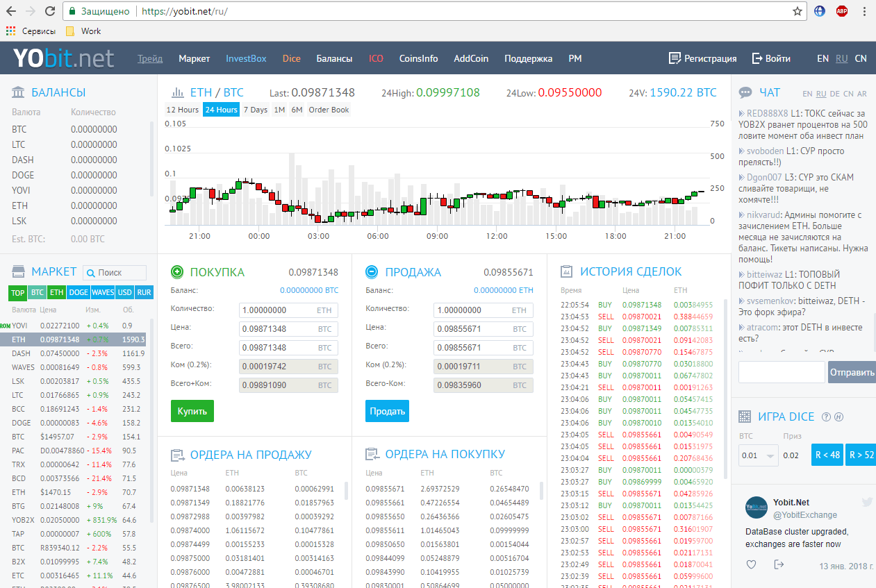Click the browser Back arrow
The width and height of the screenshot is (876, 588).
click(11, 11)
